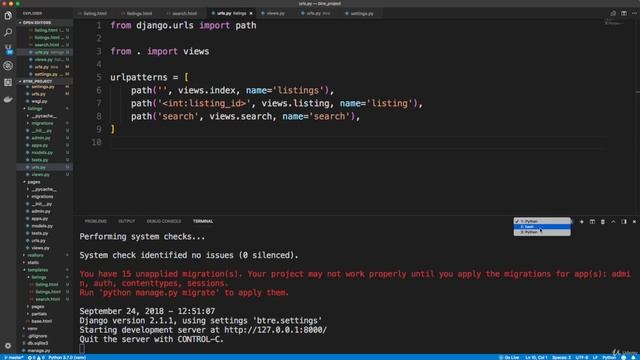Open the Explorer view in activity bar
640x360 pixels.
pyautogui.click(x=8, y=16)
